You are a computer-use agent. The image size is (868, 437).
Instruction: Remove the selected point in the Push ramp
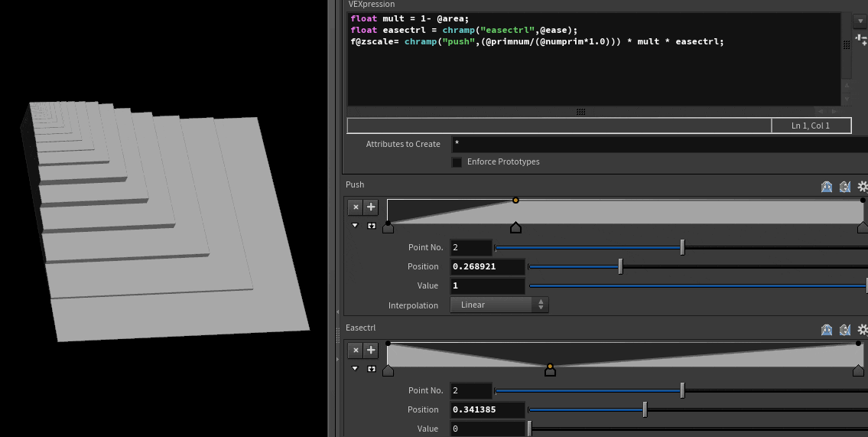pyautogui.click(x=356, y=207)
